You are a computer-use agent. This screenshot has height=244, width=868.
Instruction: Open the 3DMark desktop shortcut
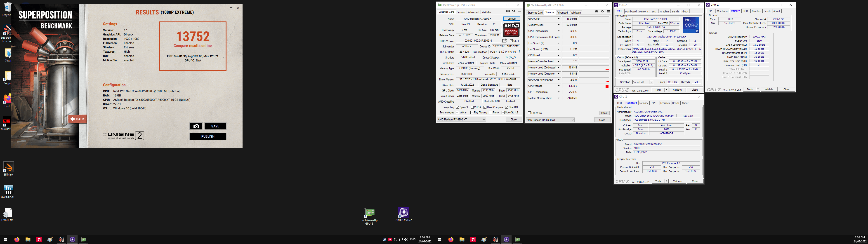(x=8, y=169)
